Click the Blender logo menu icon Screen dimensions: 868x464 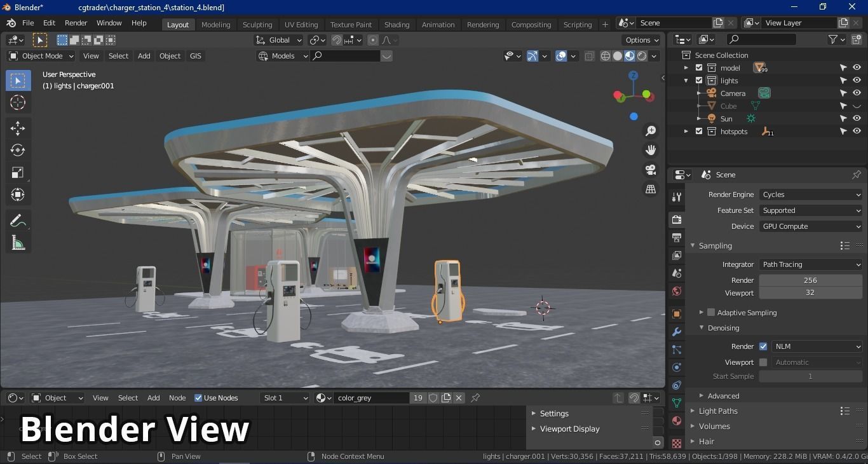[11, 23]
